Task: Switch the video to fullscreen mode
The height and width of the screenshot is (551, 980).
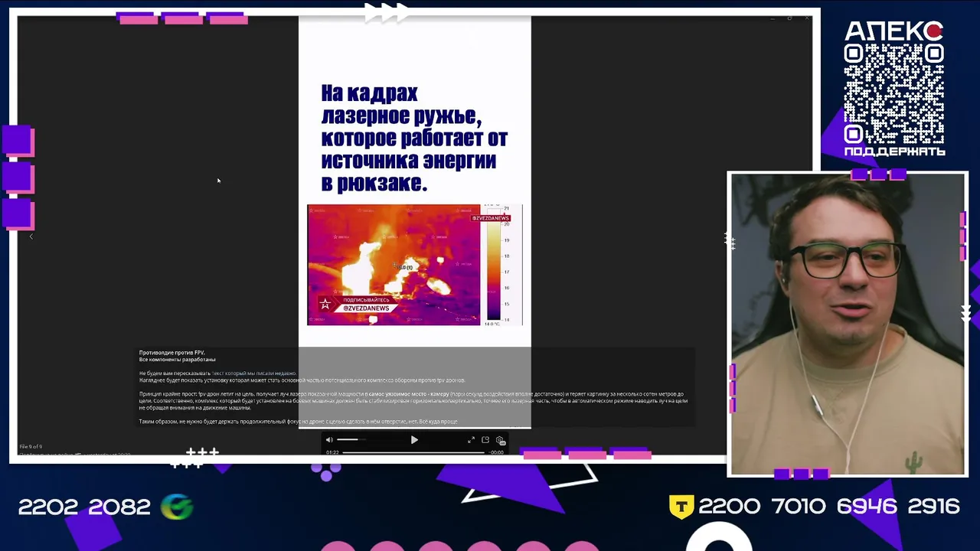Action: pyautogui.click(x=471, y=440)
